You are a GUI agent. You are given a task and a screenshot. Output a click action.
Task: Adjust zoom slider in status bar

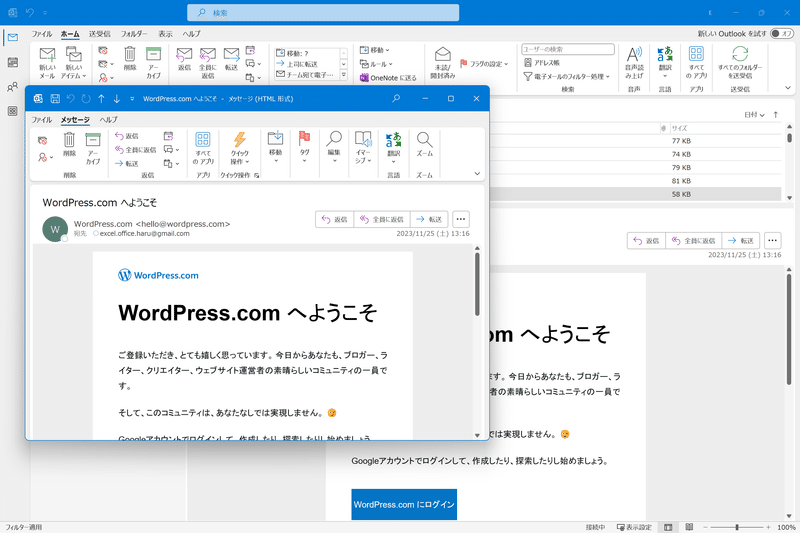[x=737, y=527]
